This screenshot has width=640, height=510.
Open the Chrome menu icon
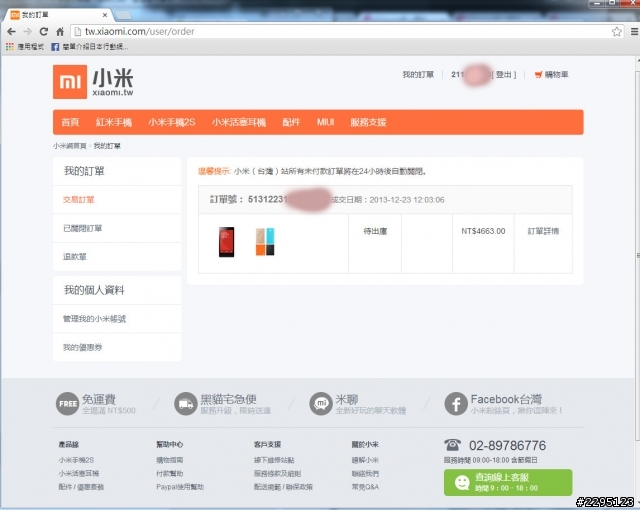(634, 31)
